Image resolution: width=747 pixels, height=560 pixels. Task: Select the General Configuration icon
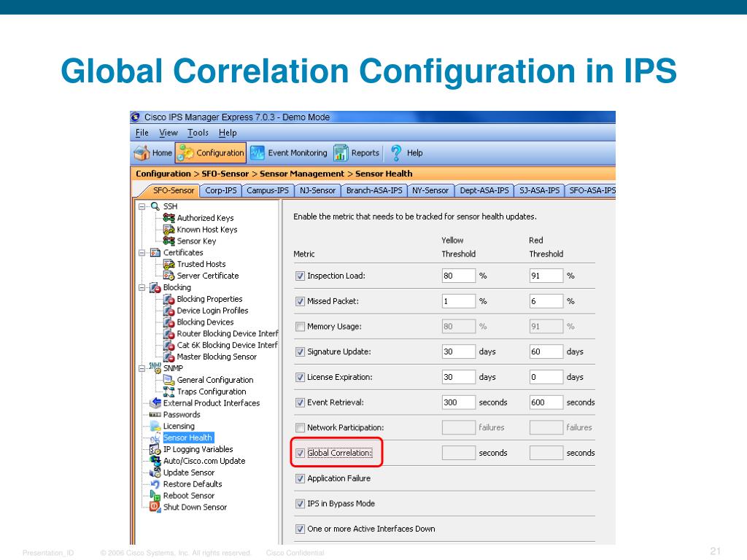coord(169,379)
